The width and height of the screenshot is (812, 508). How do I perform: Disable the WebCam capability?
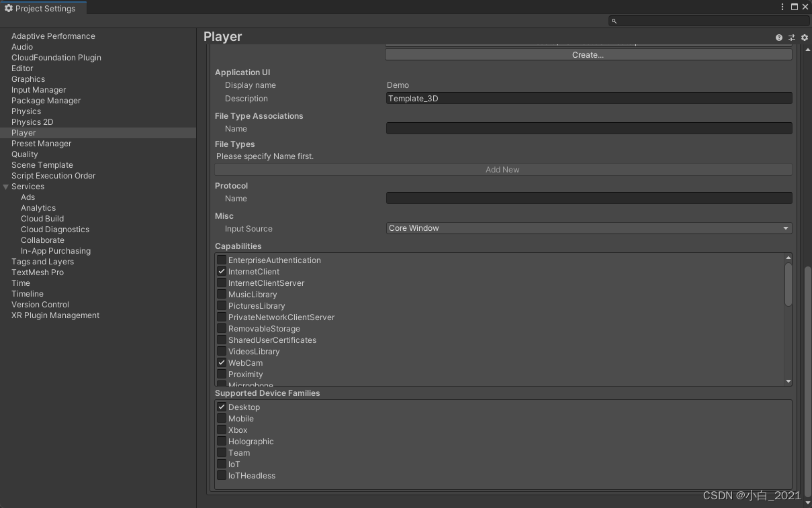coord(222,362)
